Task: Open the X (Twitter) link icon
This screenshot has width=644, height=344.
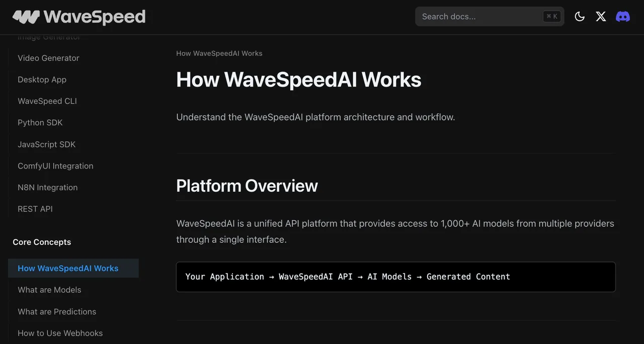Action: 601,17
